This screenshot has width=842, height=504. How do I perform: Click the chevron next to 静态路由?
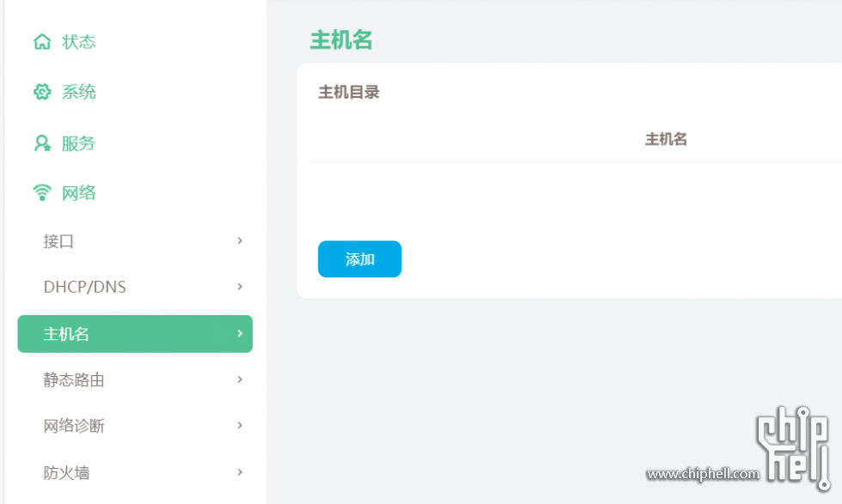[240, 380]
